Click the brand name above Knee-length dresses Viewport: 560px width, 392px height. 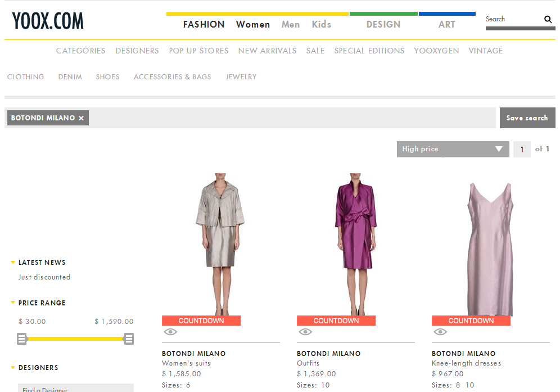[x=463, y=353]
